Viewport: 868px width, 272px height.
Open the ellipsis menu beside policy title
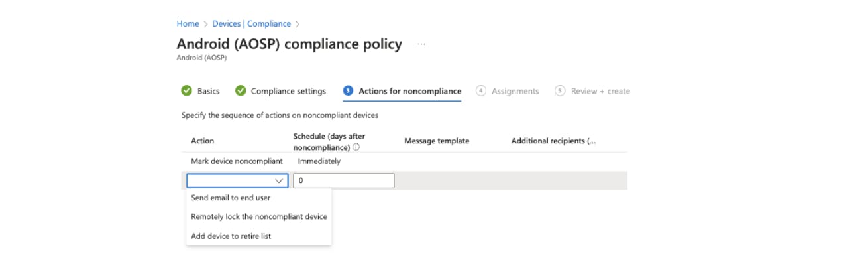click(x=421, y=44)
